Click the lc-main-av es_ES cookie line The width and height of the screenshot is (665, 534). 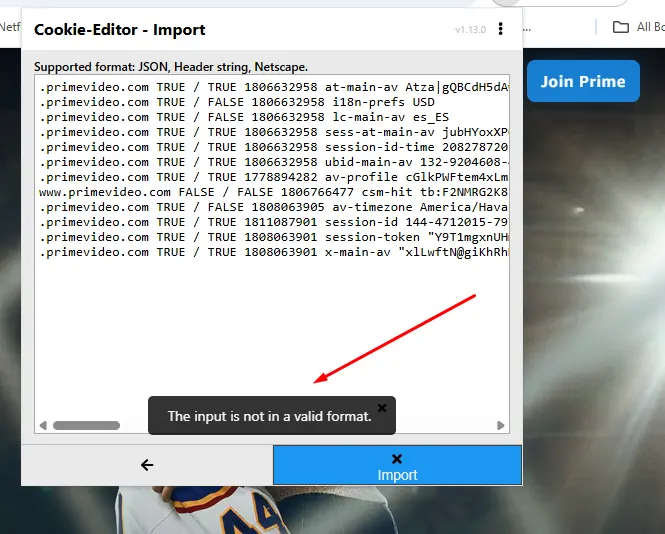pos(244,117)
